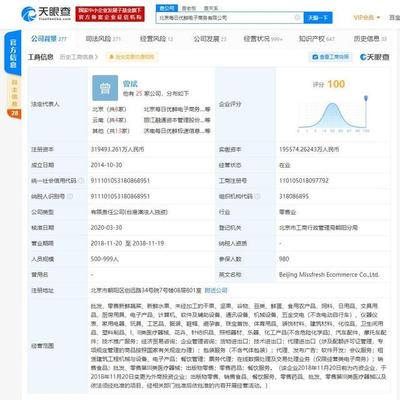
Task: Switch to the 司法风险 tab
Action: coord(103,39)
